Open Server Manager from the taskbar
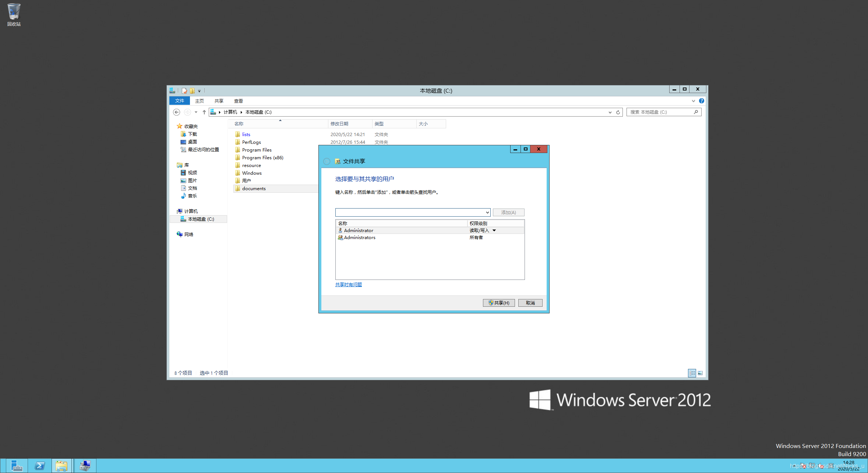The height and width of the screenshot is (473, 868). [x=17, y=466]
